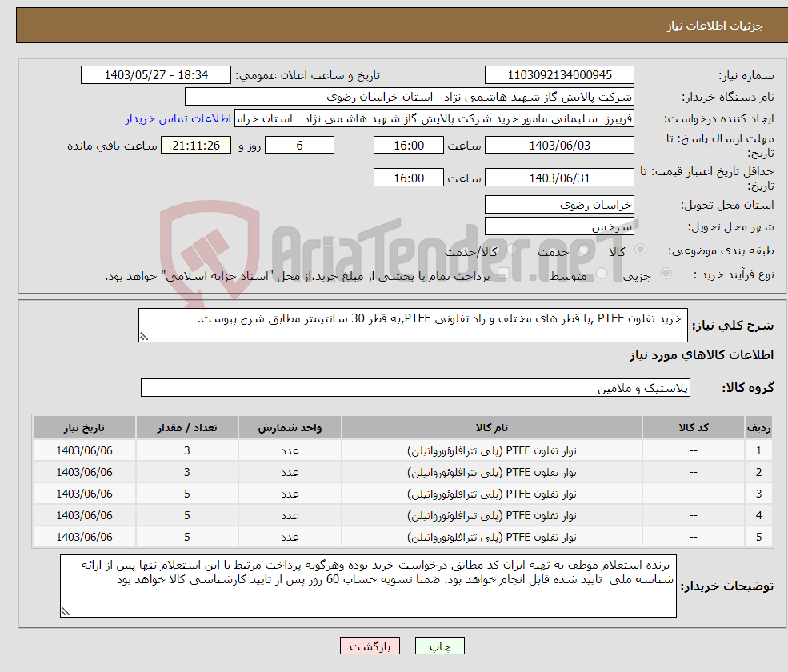Select the کالا/خدمت radio button

[512, 250]
